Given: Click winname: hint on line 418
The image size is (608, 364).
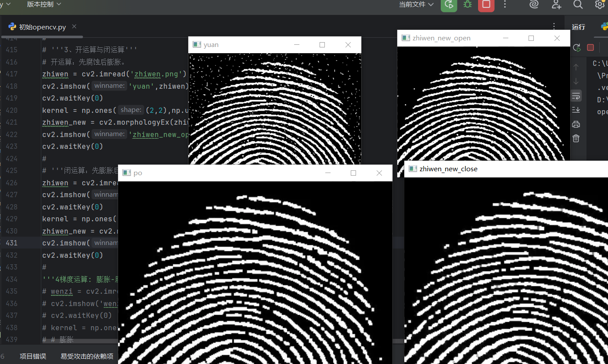Looking at the screenshot, I should pyautogui.click(x=109, y=86).
